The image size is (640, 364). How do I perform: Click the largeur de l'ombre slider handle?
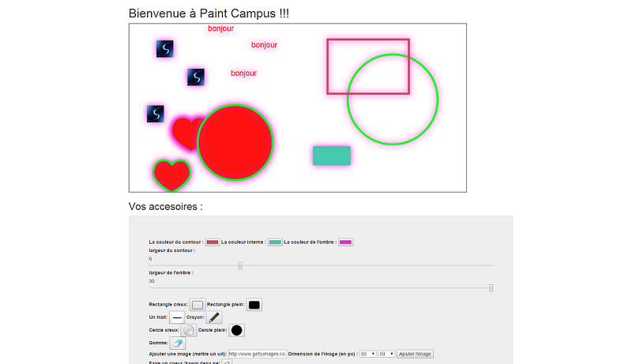[491, 287]
